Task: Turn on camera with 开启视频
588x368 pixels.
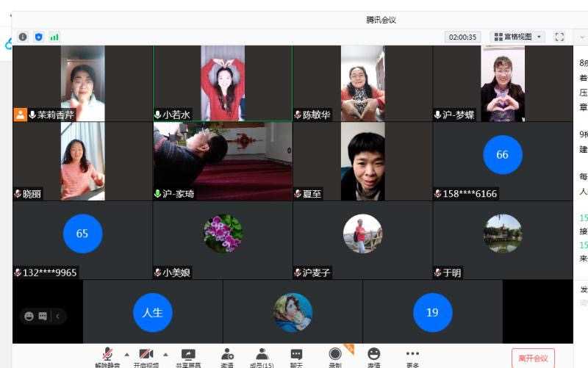Action: point(146,356)
